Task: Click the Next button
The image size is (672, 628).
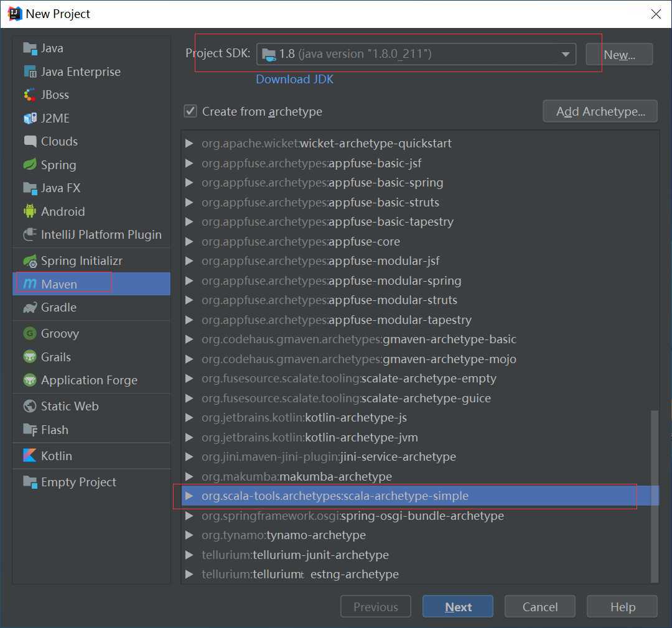Action: click(458, 607)
